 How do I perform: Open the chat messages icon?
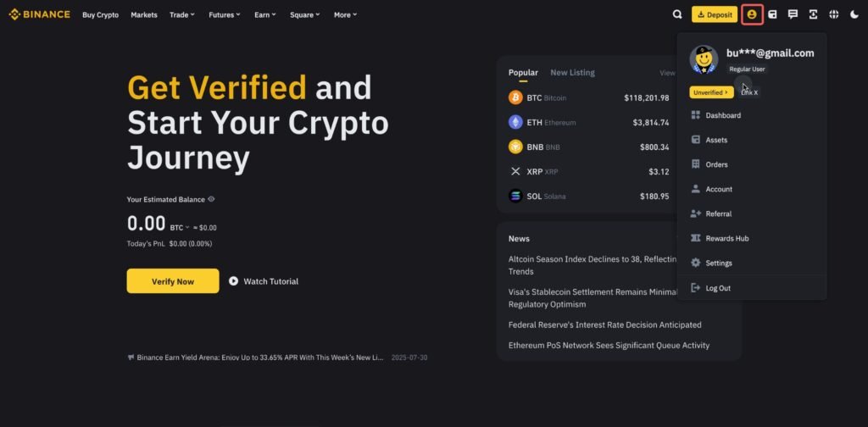[793, 14]
